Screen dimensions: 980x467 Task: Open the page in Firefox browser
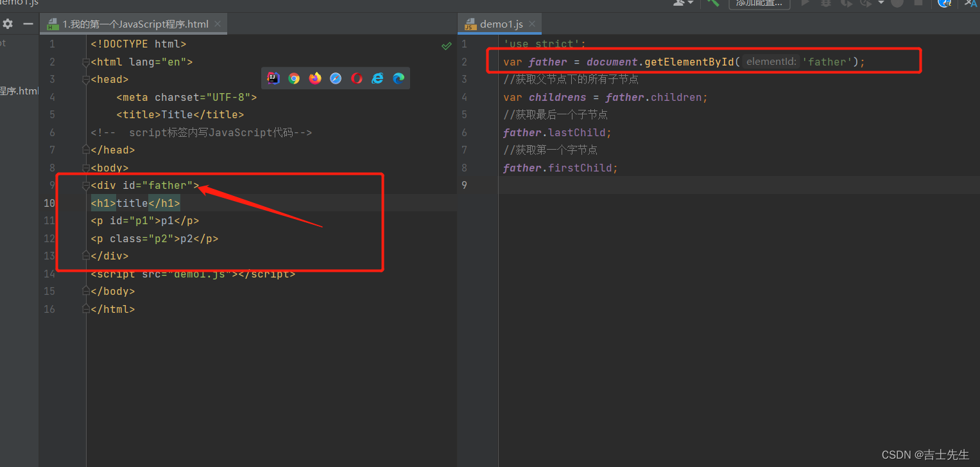point(315,78)
